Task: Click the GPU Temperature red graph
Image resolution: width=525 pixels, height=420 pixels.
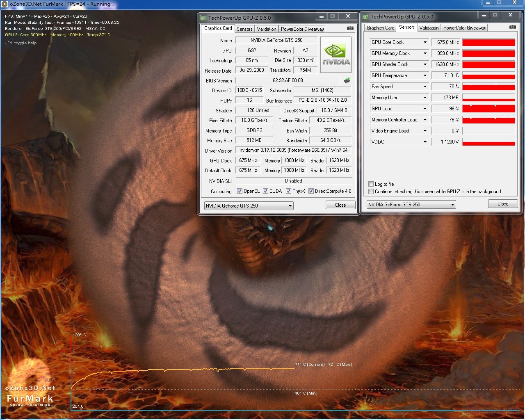Action: coord(488,75)
